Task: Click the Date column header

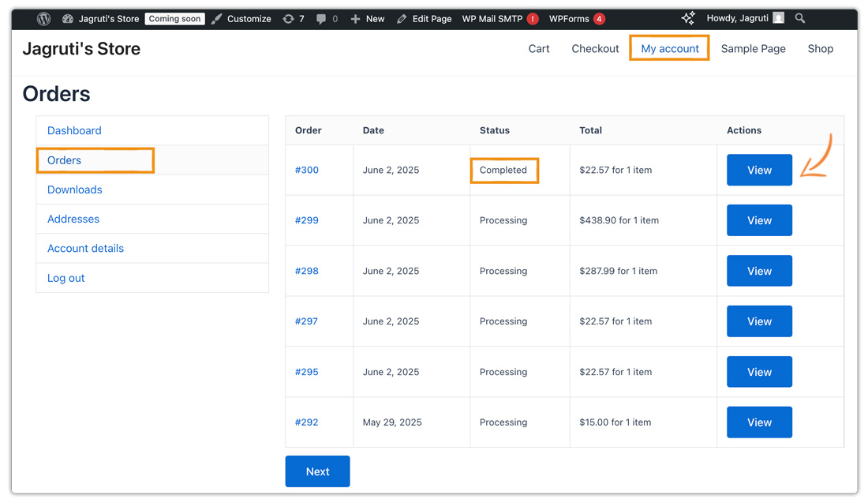Action: tap(373, 130)
